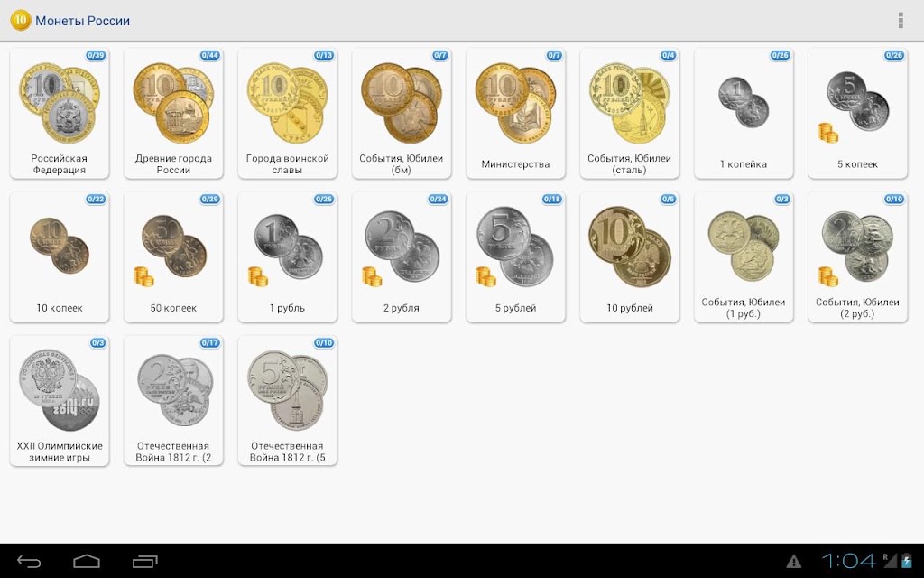Image resolution: width=924 pixels, height=578 pixels.
Task: Click the coin stack icon on 50 копеек
Action: [143, 276]
